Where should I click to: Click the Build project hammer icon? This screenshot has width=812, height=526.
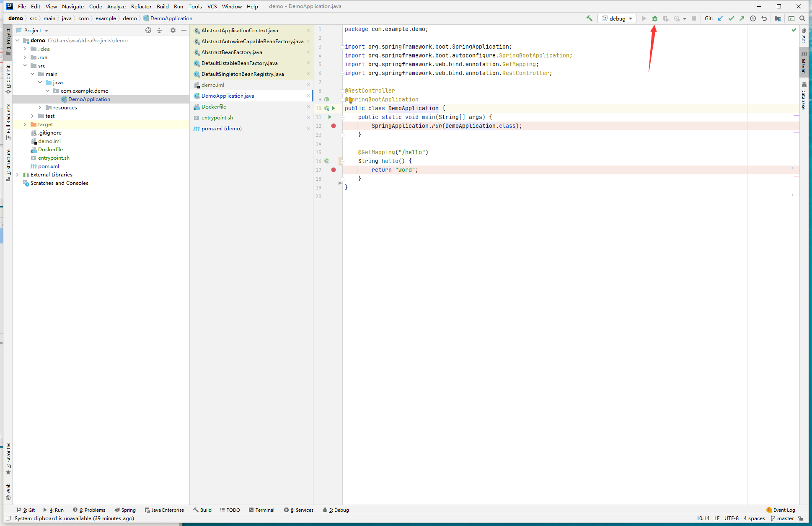(588, 18)
